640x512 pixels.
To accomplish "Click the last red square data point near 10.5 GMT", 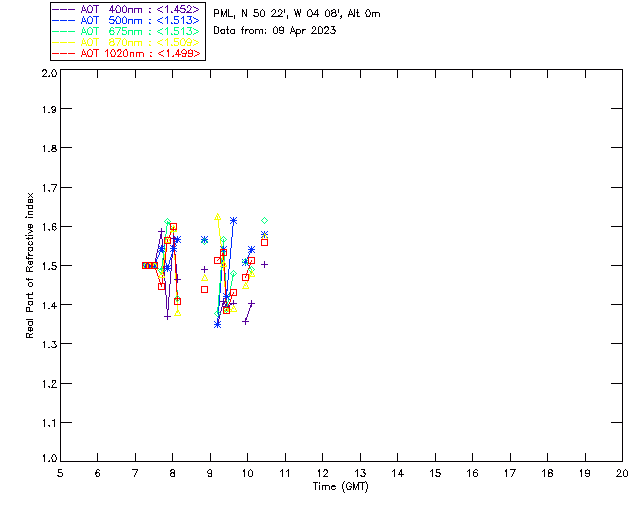I will pos(264,243).
